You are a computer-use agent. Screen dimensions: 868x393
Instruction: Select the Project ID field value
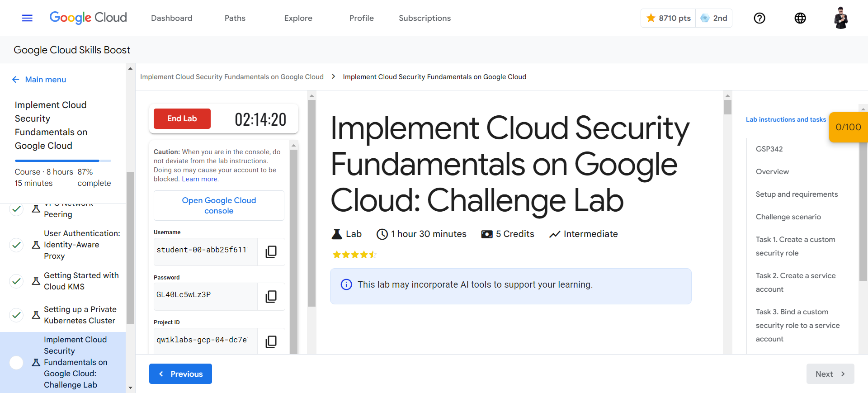206,341
